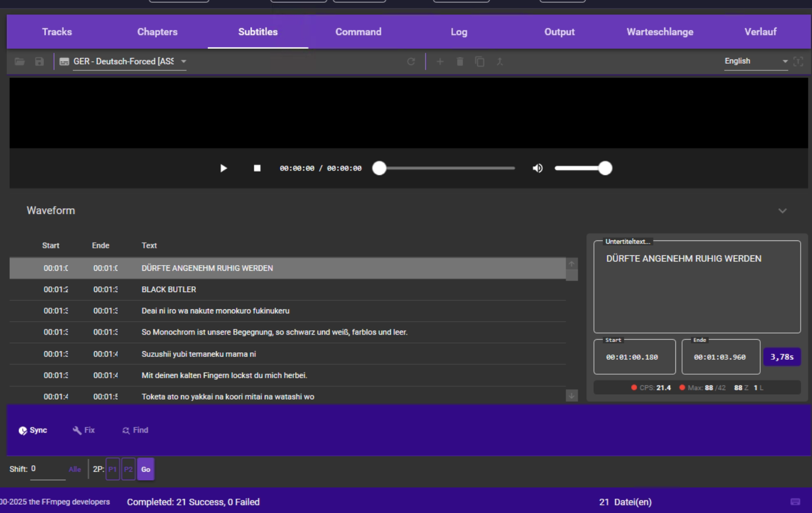The height and width of the screenshot is (513, 812).
Task: Switch to the Command tab
Action: 358,32
